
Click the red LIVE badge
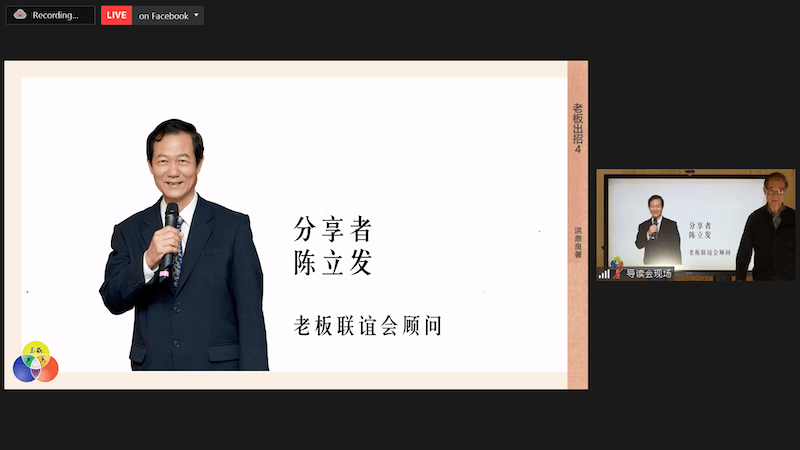(117, 15)
